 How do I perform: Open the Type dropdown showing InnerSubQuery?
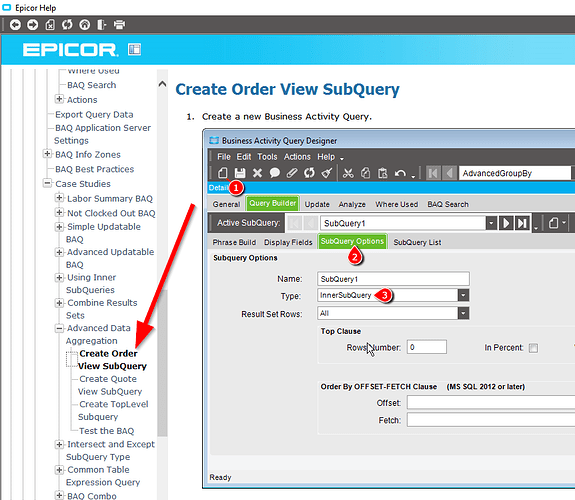(463, 295)
